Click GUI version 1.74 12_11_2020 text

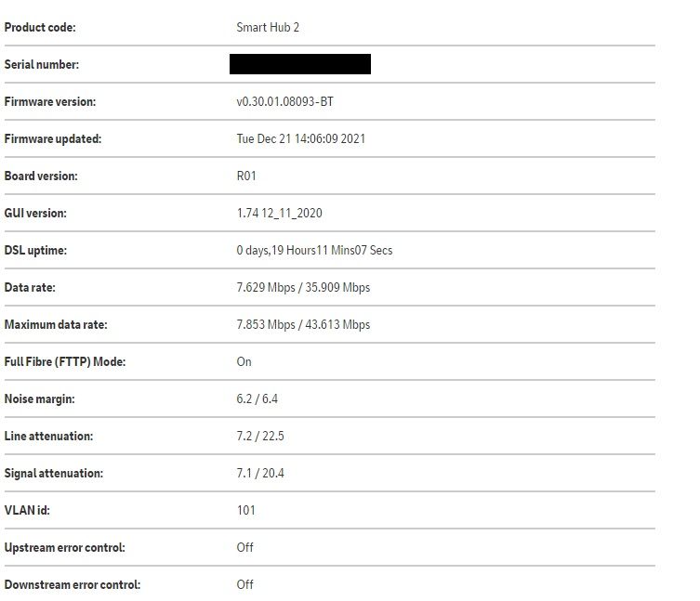[x=279, y=214]
